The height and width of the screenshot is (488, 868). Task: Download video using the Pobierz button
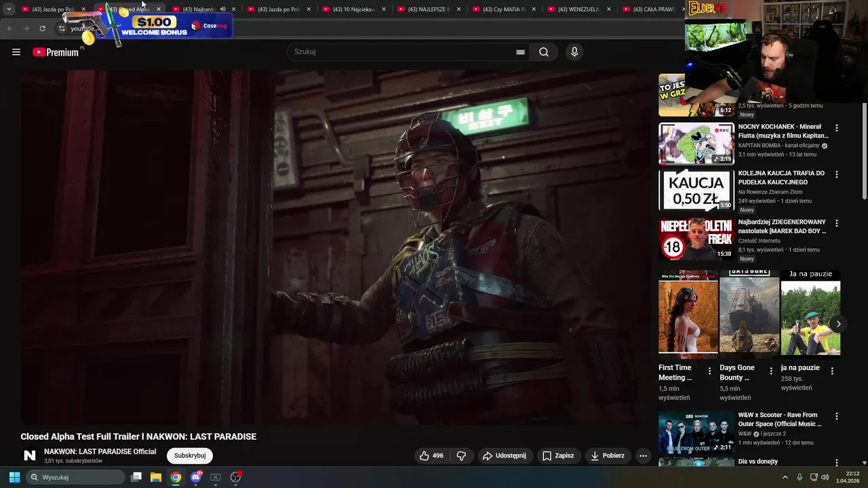(608, 455)
